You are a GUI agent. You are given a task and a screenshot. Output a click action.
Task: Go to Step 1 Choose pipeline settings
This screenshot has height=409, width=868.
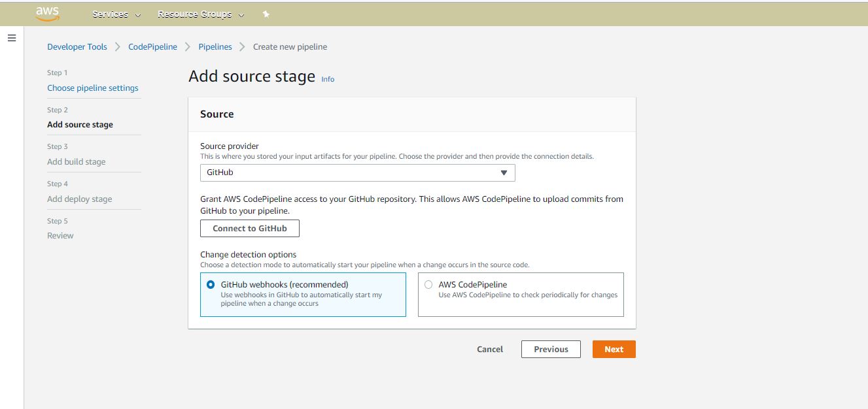point(93,88)
